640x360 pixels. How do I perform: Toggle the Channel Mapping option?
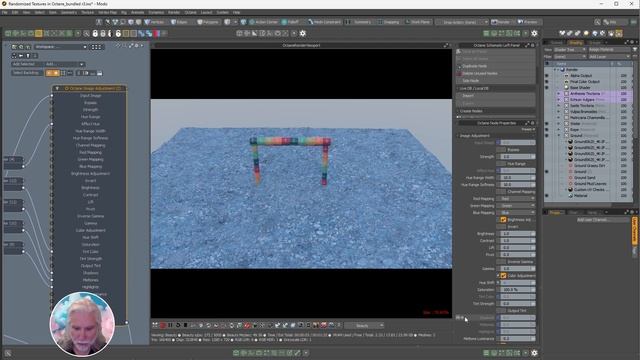coord(501,191)
